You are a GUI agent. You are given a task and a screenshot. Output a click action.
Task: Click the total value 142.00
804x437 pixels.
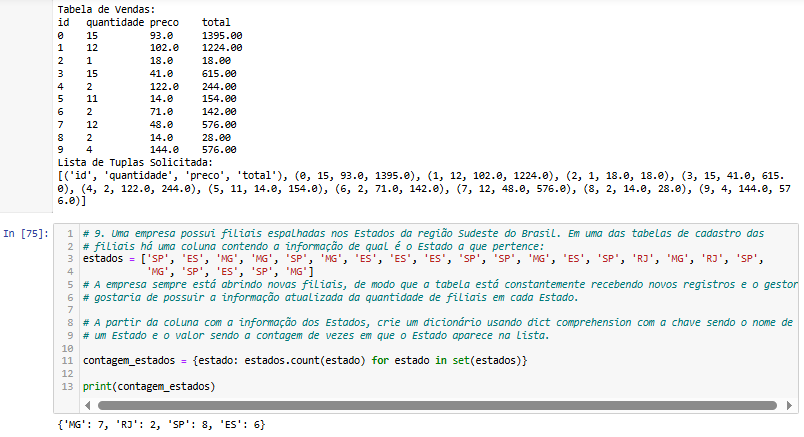tap(219, 111)
